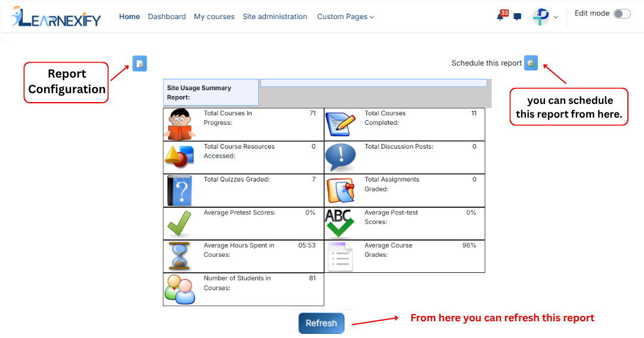Open Site administration menu item
Image resolution: width=644 pixels, height=338 pixels.
(275, 17)
